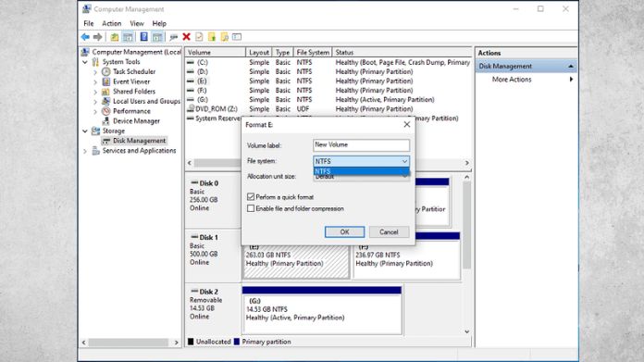Click Cancel in the Format E: dialog
The image size is (644, 362).
pos(389,231)
